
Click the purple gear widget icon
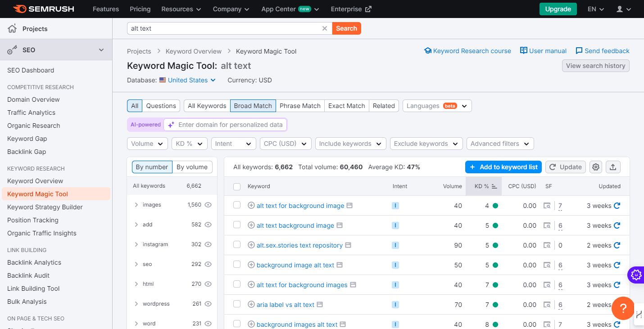click(x=636, y=274)
